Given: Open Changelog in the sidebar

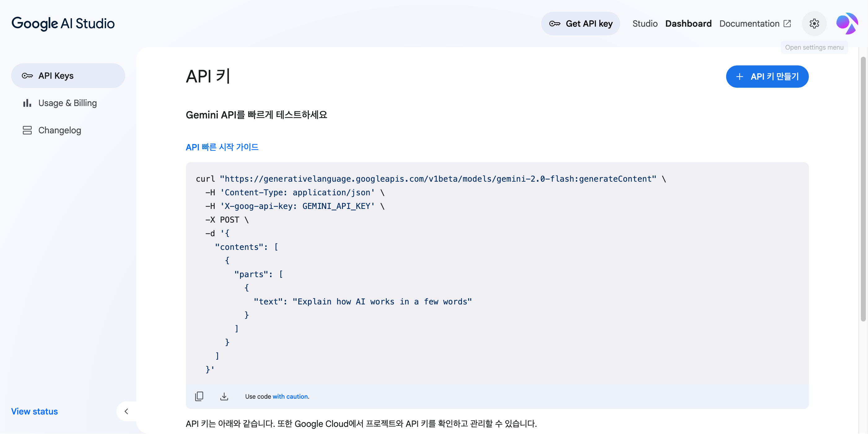Looking at the screenshot, I should tap(68, 131).
